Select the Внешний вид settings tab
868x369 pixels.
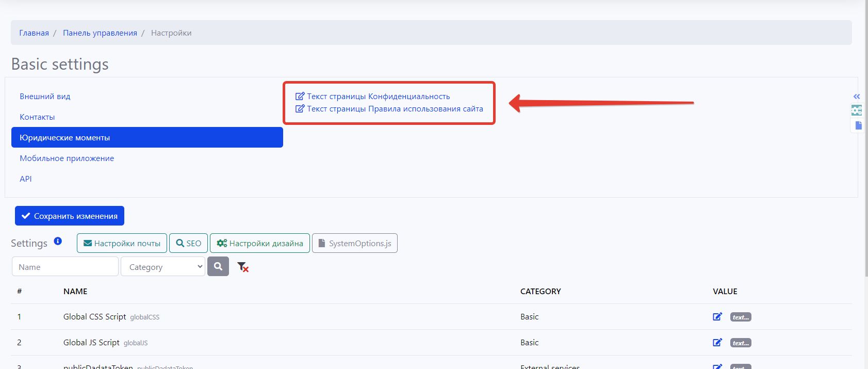click(x=45, y=97)
